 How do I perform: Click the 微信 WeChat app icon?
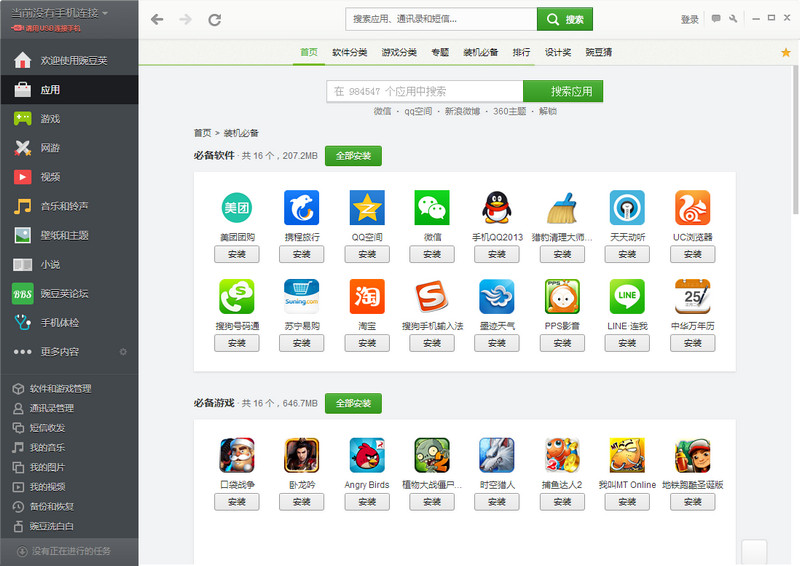tap(432, 208)
